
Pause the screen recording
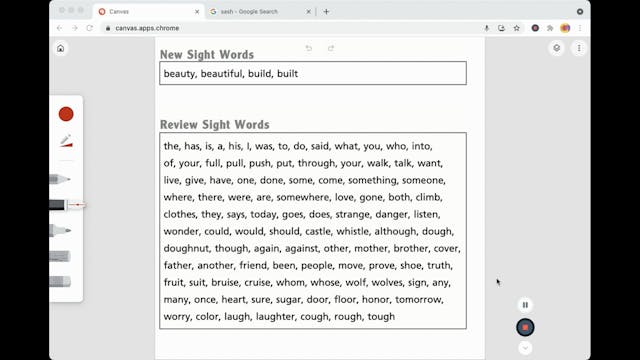525,305
